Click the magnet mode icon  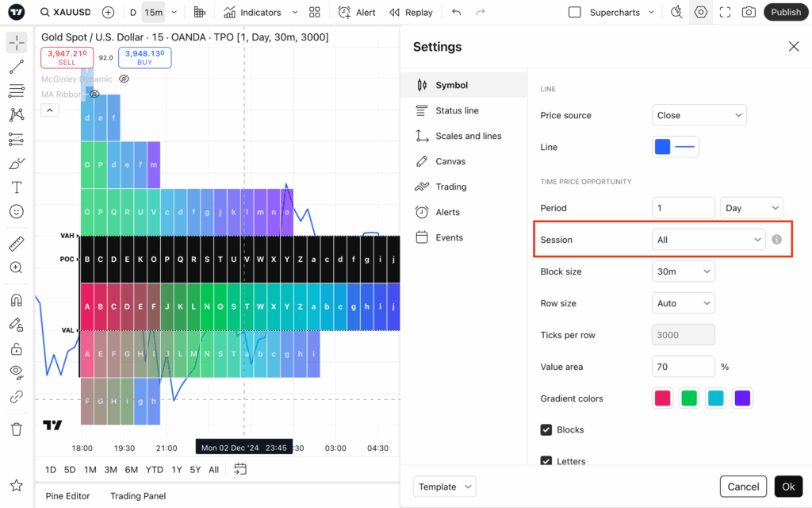click(x=16, y=301)
